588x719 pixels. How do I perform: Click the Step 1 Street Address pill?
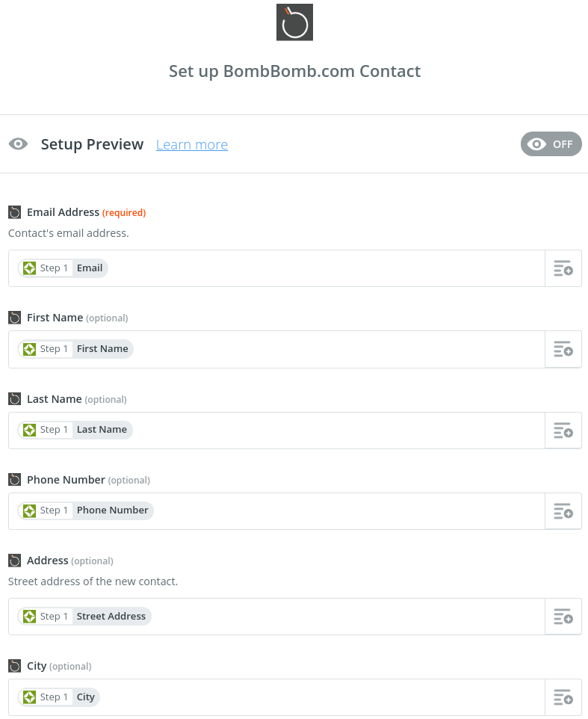84,617
